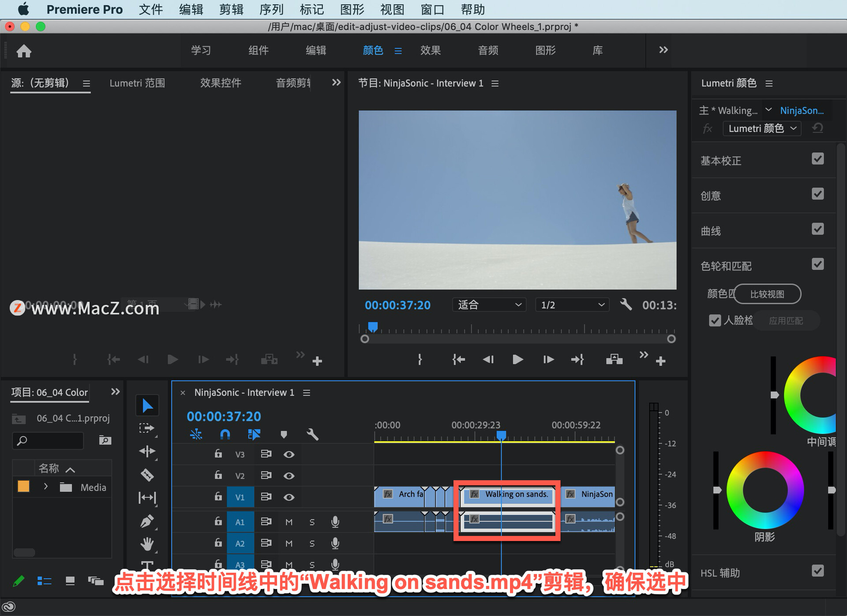Step forward one frame in Program monitor

548,360
